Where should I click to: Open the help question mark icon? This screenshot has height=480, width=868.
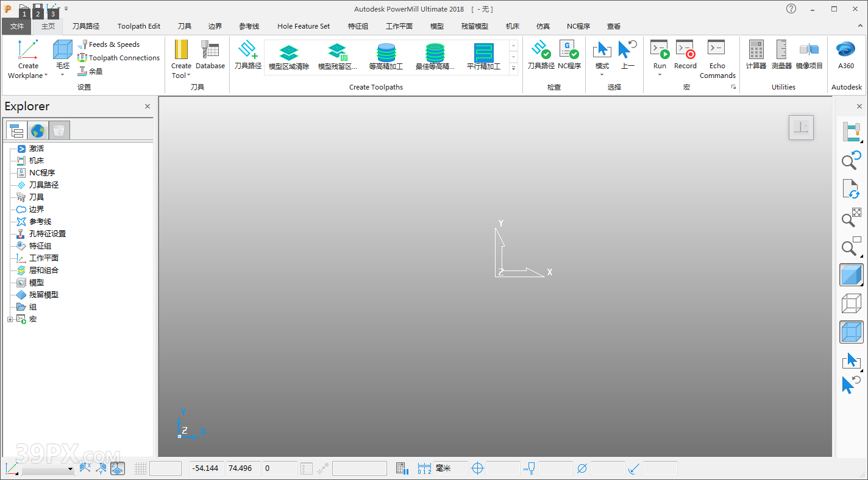click(x=791, y=9)
